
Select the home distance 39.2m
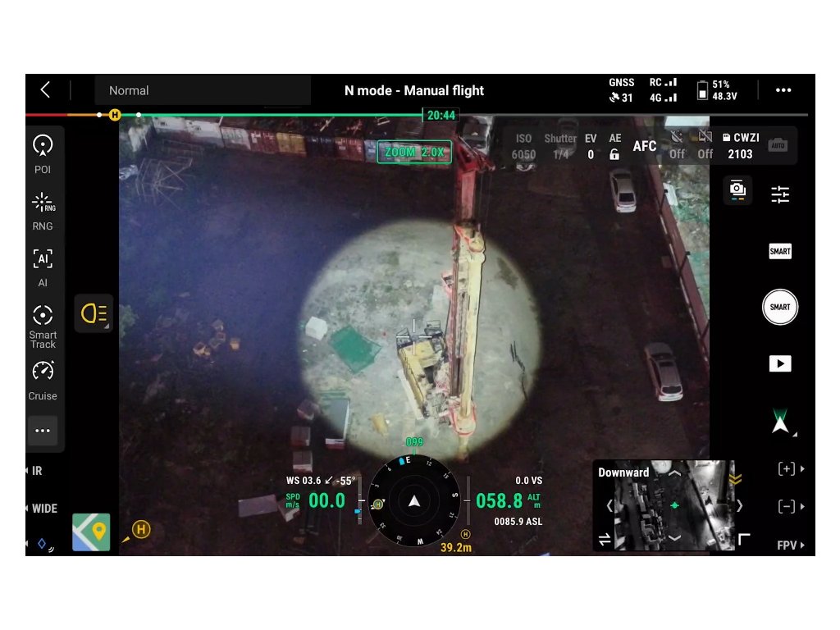coord(456,547)
